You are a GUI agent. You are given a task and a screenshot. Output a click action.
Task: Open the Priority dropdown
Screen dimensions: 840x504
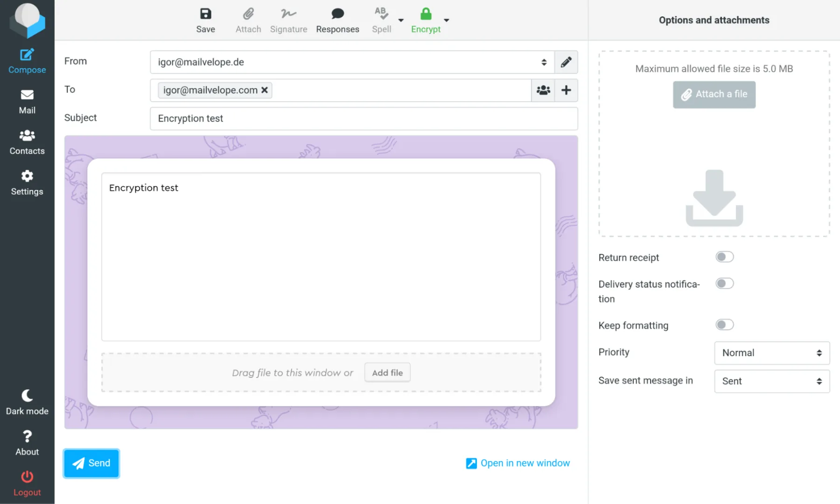coord(771,353)
